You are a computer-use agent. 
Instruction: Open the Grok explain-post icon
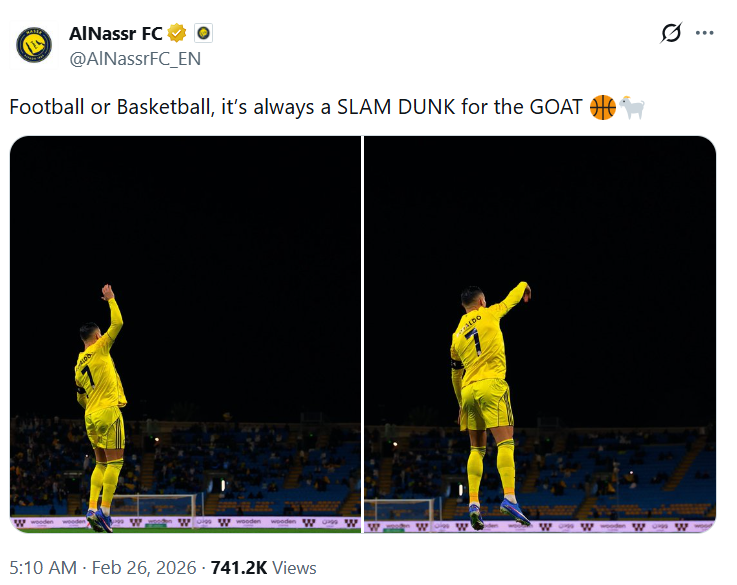click(671, 33)
